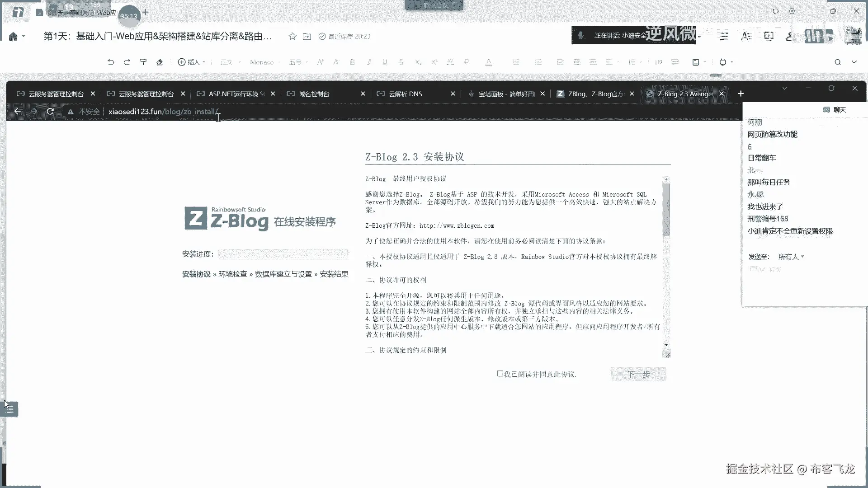Viewport: 868px width, 488px height.
Task: Expand 发送至 所有人 recipient dropdown
Action: click(x=791, y=257)
